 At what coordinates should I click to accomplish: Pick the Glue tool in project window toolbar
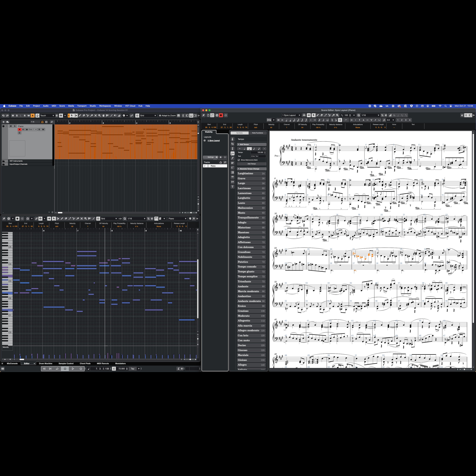coord(92,116)
